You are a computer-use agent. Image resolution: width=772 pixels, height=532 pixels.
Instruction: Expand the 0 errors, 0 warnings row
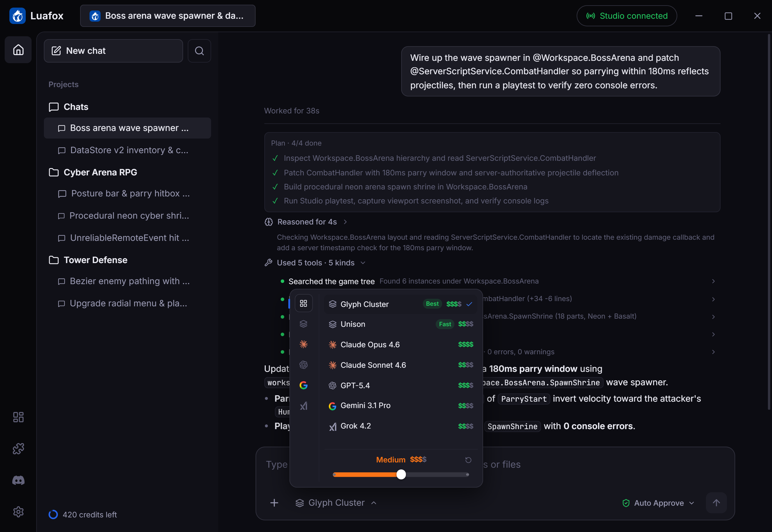[x=498, y=352]
